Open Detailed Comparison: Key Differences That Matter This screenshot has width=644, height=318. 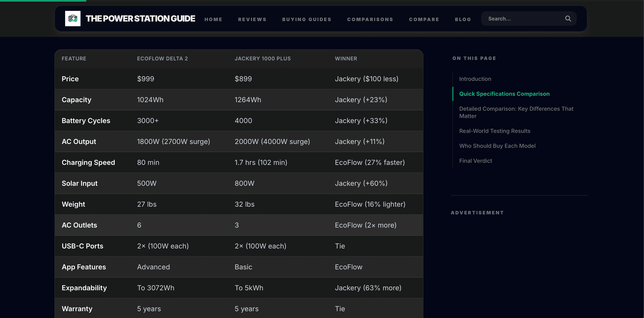tap(516, 112)
